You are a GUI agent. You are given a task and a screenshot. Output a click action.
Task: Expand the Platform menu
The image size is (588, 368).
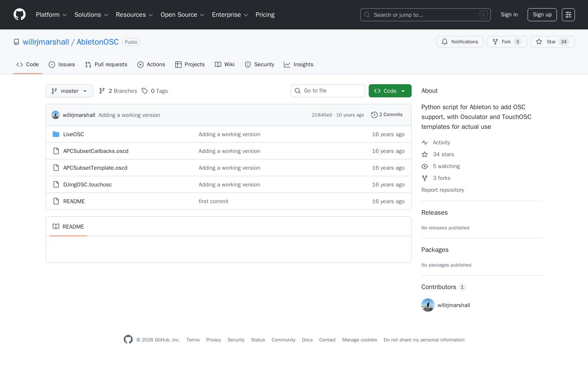(x=51, y=15)
